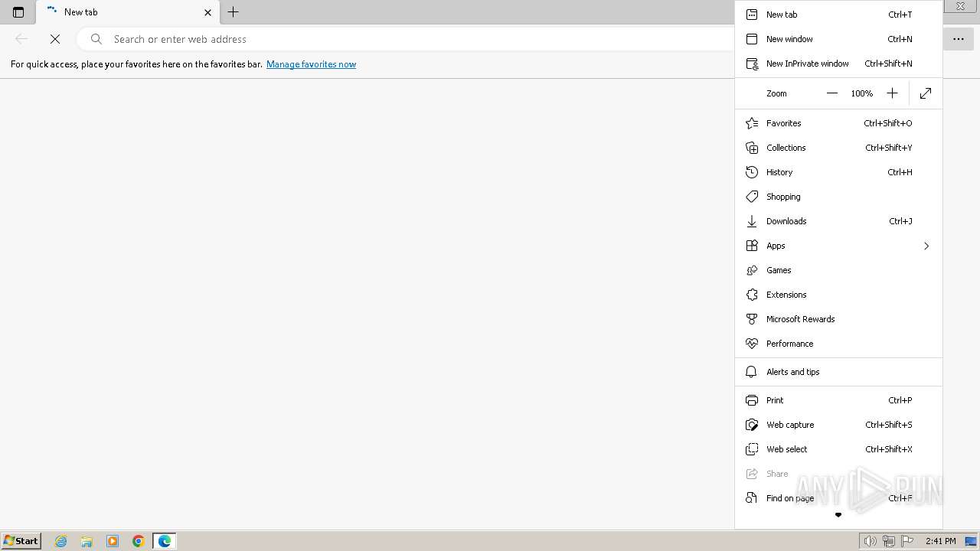
Task: Open Collections menu entry
Action: 838,148
